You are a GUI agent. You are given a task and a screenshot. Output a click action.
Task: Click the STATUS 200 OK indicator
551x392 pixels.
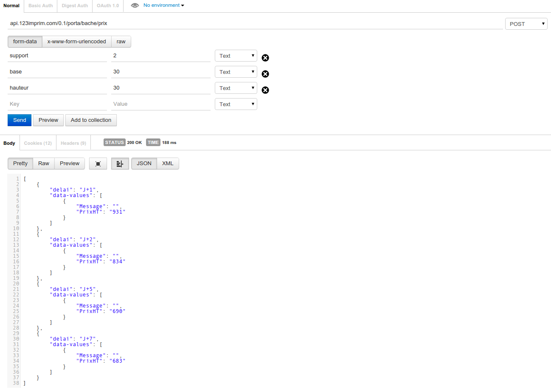tap(123, 143)
